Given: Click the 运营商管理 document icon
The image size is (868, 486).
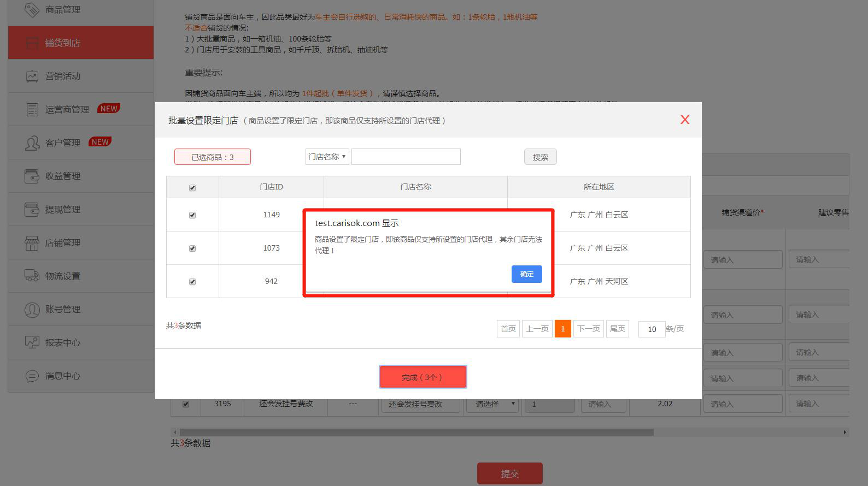Looking at the screenshot, I should 32,110.
